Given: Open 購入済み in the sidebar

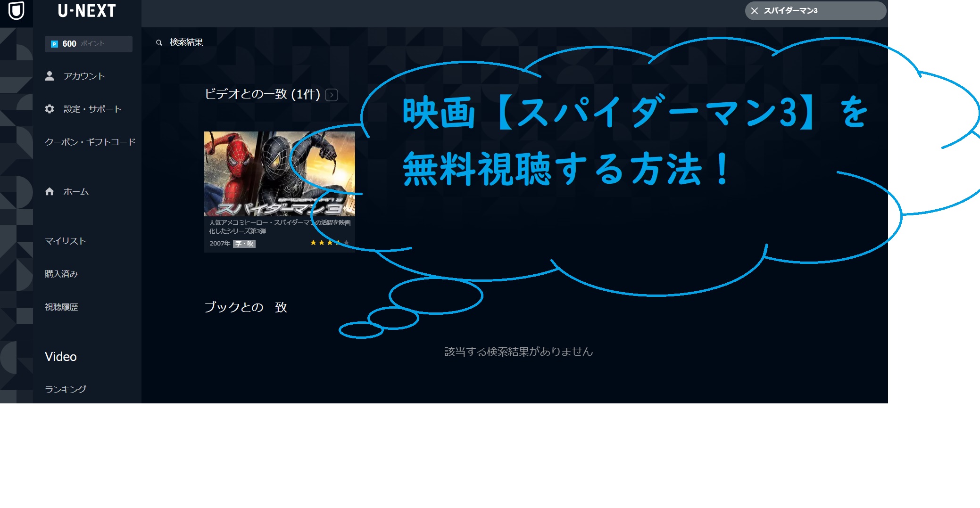Looking at the screenshot, I should 61,274.
